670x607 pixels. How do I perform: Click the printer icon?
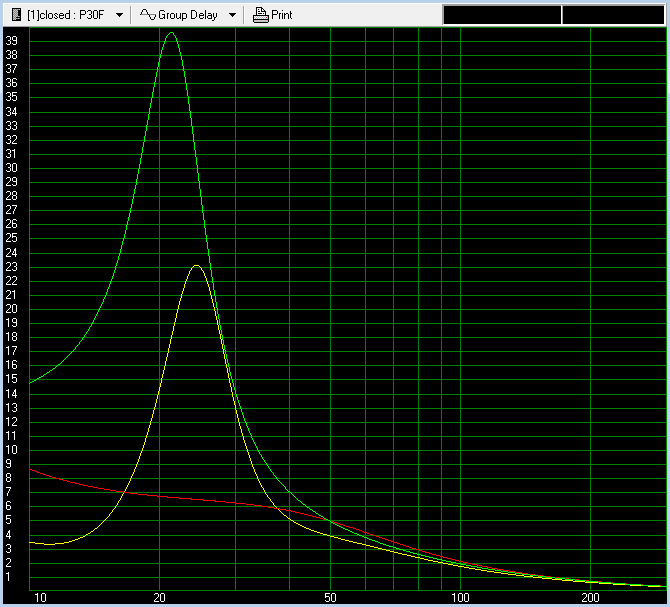point(260,15)
